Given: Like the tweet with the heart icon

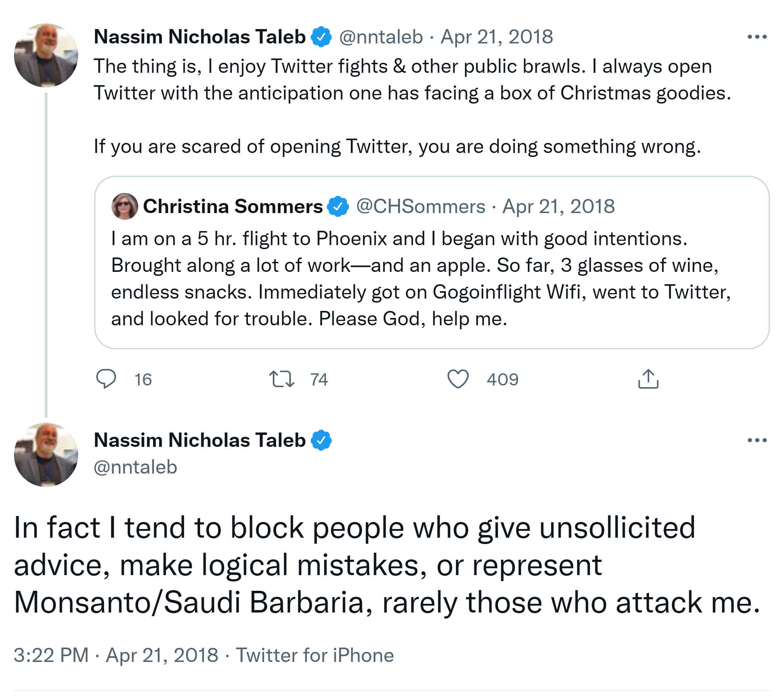Looking at the screenshot, I should pos(458,379).
